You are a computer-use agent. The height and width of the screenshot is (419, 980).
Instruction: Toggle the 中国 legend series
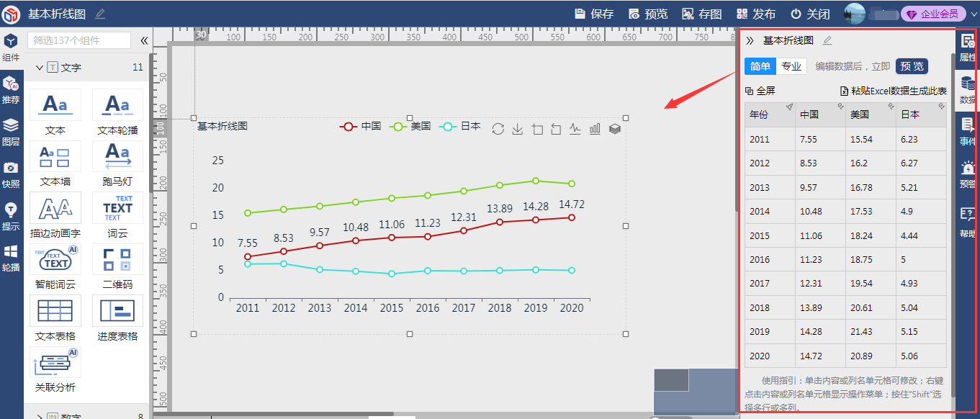click(361, 126)
